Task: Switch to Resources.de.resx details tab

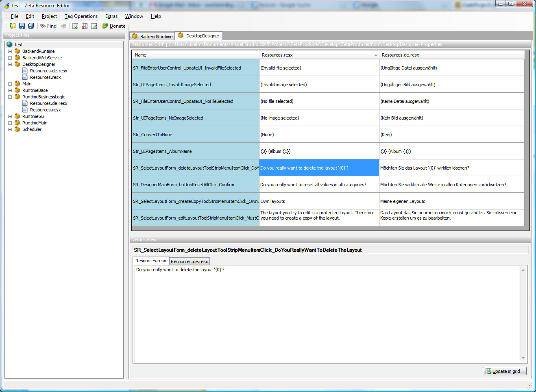Action: point(190,261)
